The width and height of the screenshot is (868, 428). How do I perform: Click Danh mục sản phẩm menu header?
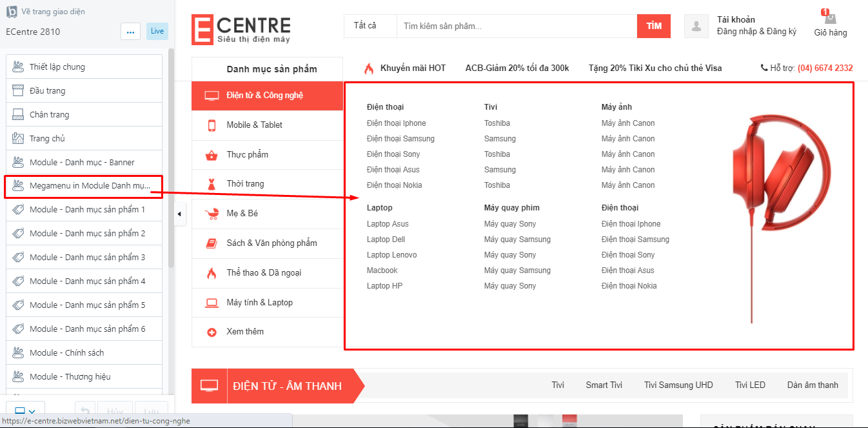[x=271, y=69]
